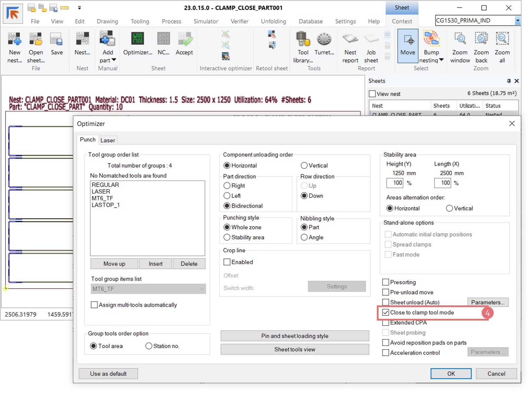Switch to the Laser tab
This screenshot has width=532, height=394.
click(x=107, y=140)
